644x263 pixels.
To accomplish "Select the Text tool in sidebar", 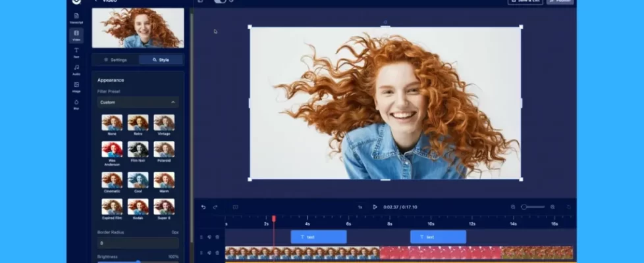I will (76, 52).
